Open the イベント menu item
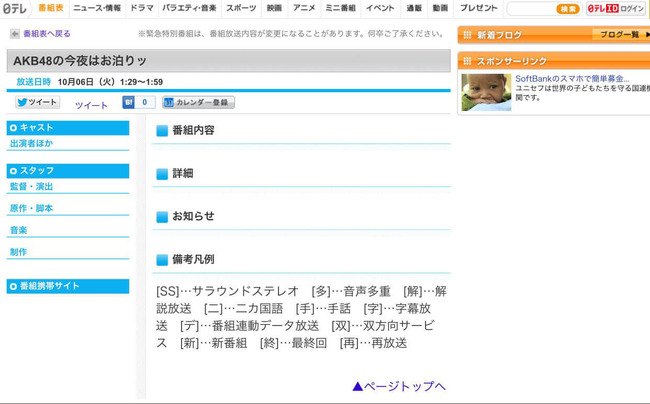The height and width of the screenshot is (404, 650). click(x=380, y=8)
